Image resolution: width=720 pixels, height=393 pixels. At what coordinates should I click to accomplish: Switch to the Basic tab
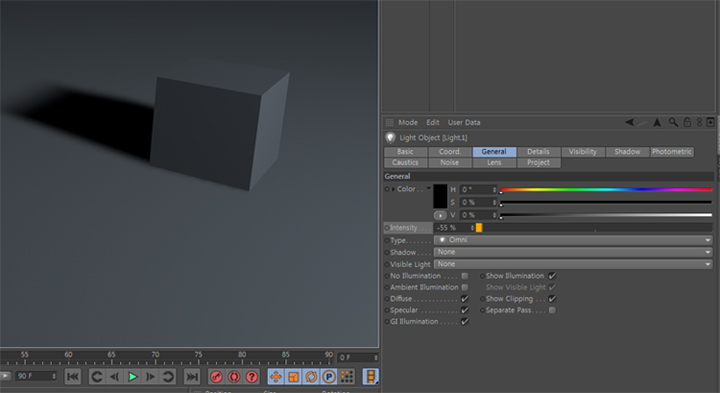(x=405, y=152)
